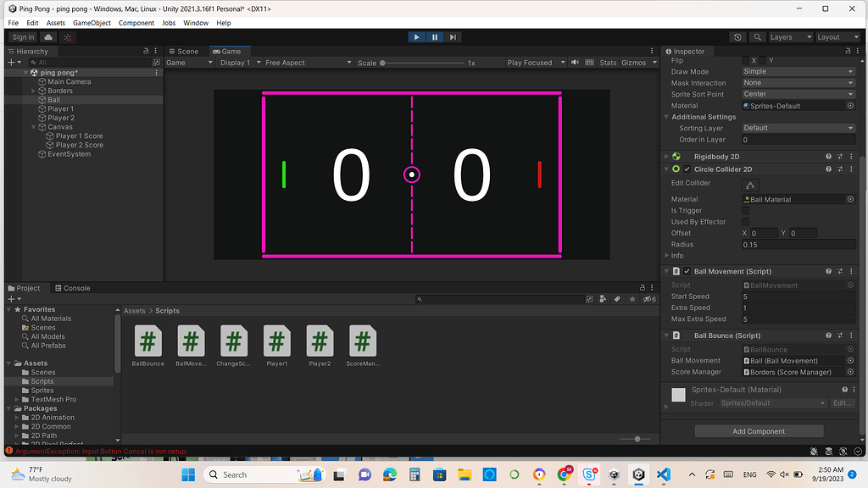Screen dimensions: 868x488
Task: Tick the Used By Effector checkbox
Action: click(746, 222)
